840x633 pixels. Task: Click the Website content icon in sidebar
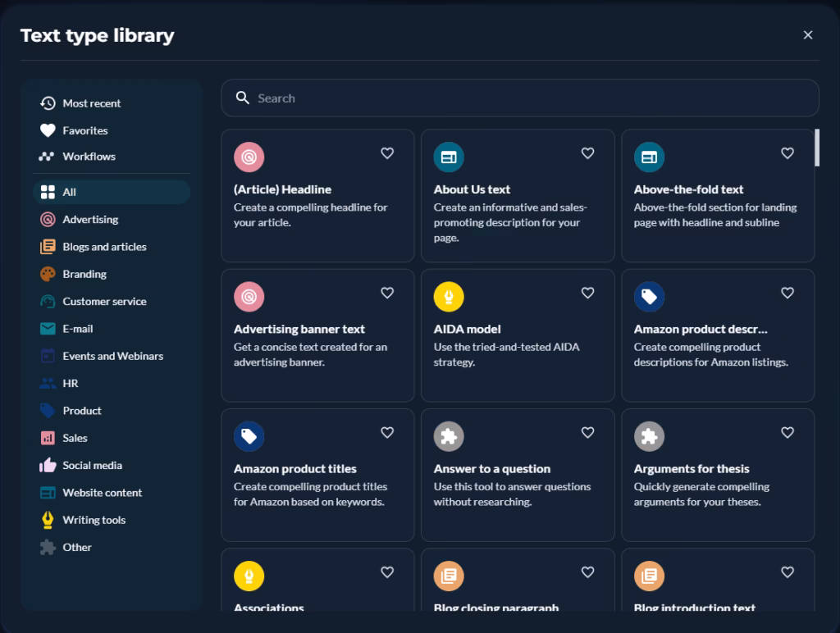[48, 493]
